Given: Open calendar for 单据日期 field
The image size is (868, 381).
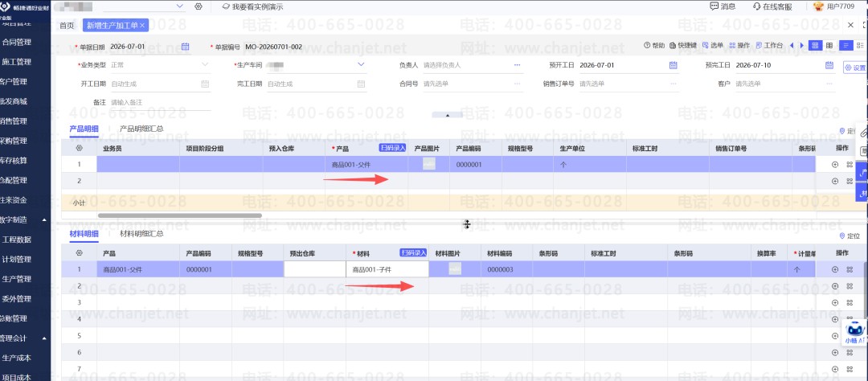Looking at the screenshot, I should pyautogui.click(x=186, y=47).
